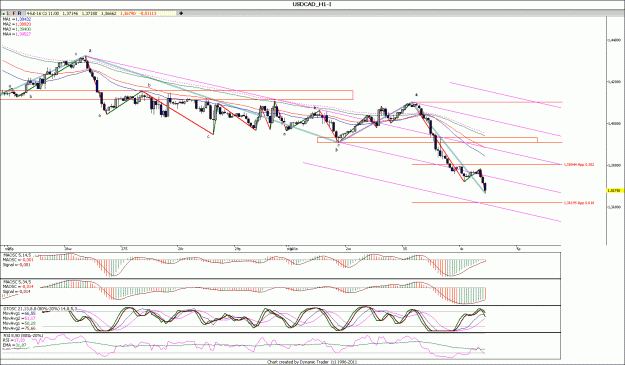This screenshot has width=625, height=365.
Task: Click the blue R button in the info bar
Action: [20, 13]
